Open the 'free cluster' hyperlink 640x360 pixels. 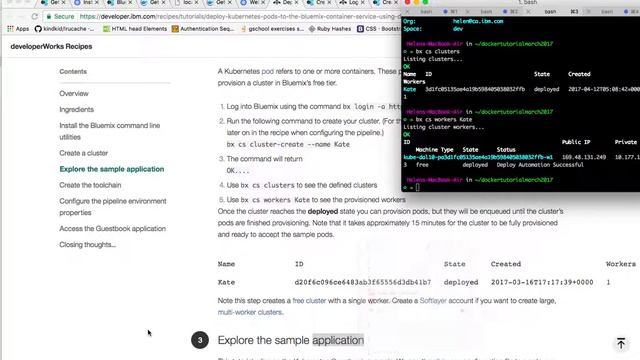point(309,300)
